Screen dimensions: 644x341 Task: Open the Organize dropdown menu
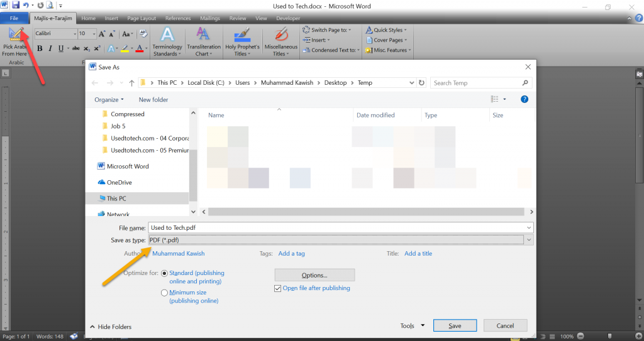[x=109, y=100]
